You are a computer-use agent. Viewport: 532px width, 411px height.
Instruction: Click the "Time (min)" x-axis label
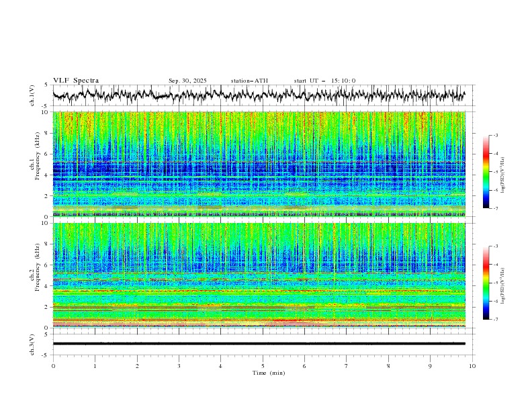269,373
